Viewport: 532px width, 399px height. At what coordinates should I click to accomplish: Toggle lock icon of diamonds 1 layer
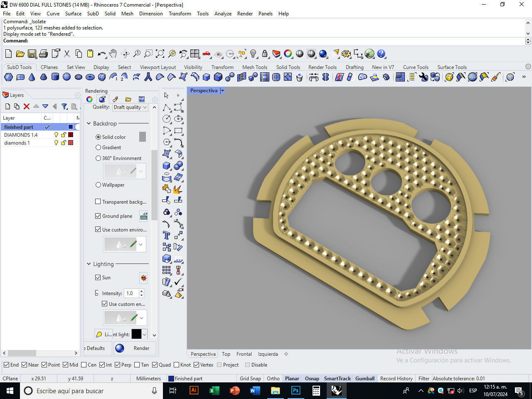pyautogui.click(x=64, y=143)
